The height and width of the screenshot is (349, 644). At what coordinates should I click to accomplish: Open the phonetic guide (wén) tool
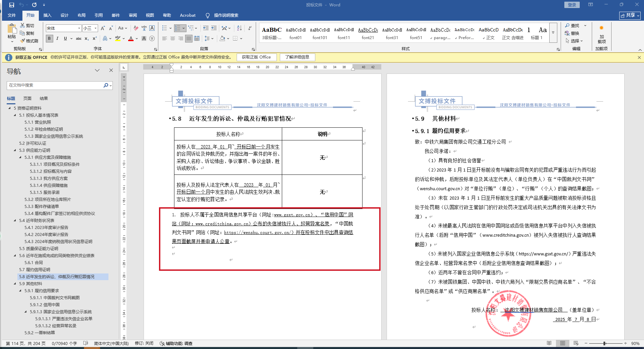[x=144, y=28]
